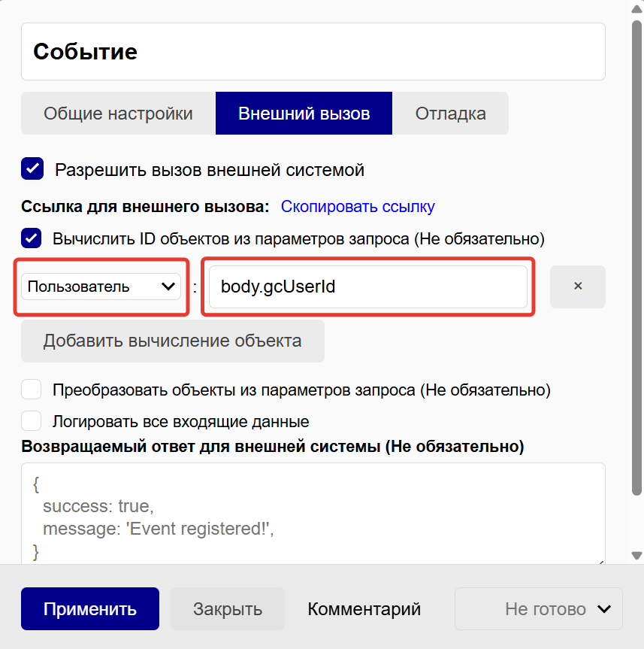The width and height of the screenshot is (644, 649).
Task: Click the 'Применить' button
Action: [x=90, y=609]
